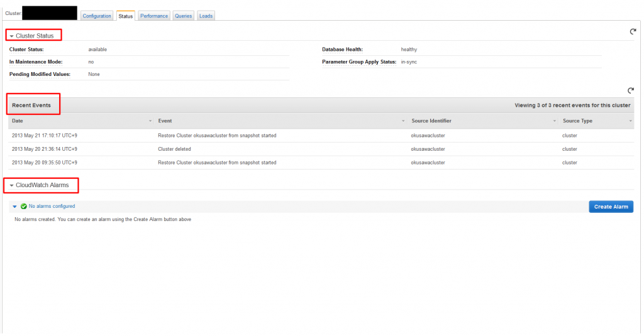Open the Event column dropdown arrow
This screenshot has width=644, height=336.
(x=403, y=121)
